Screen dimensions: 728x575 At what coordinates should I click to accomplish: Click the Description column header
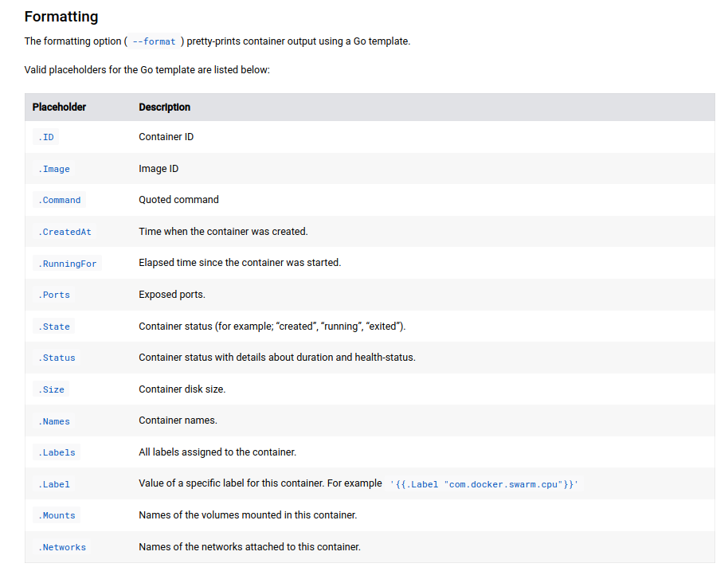tap(164, 108)
